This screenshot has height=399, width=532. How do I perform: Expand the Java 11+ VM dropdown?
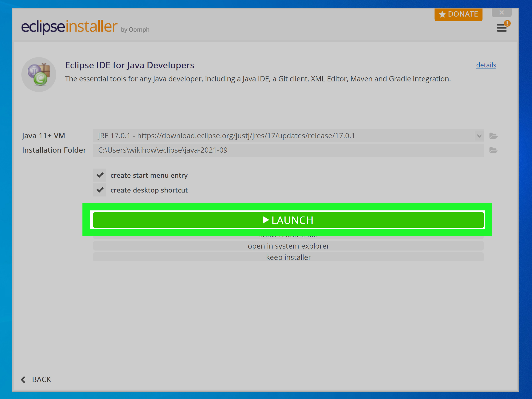479,136
